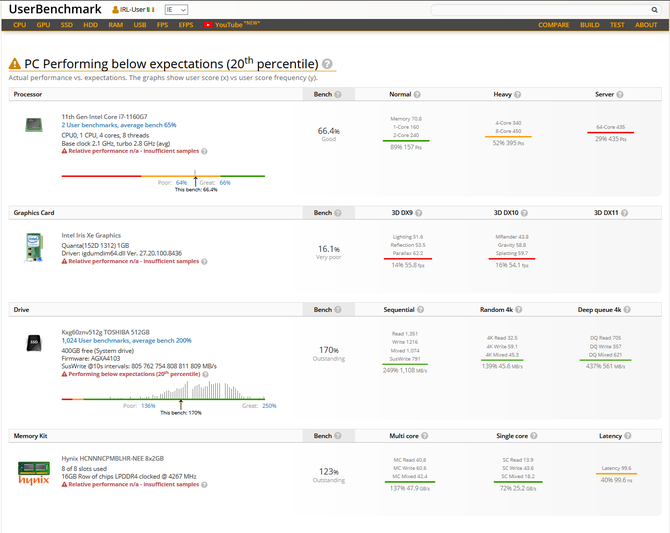Open the HDD menu item
670x533 pixels.
[x=91, y=25]
